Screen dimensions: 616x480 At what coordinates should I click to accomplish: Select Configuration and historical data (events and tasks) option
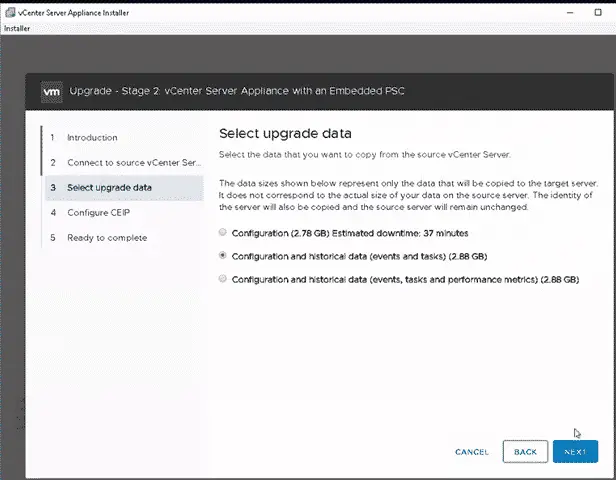(223, 255)
